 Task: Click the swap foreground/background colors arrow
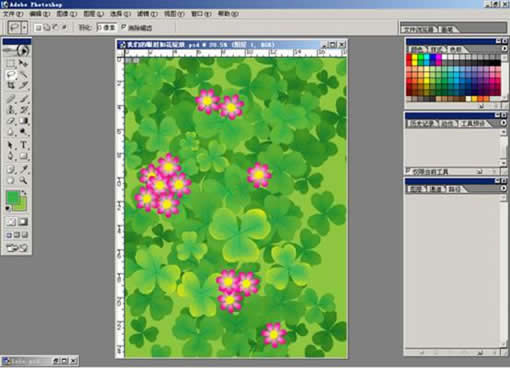click(x=24, y=193)
